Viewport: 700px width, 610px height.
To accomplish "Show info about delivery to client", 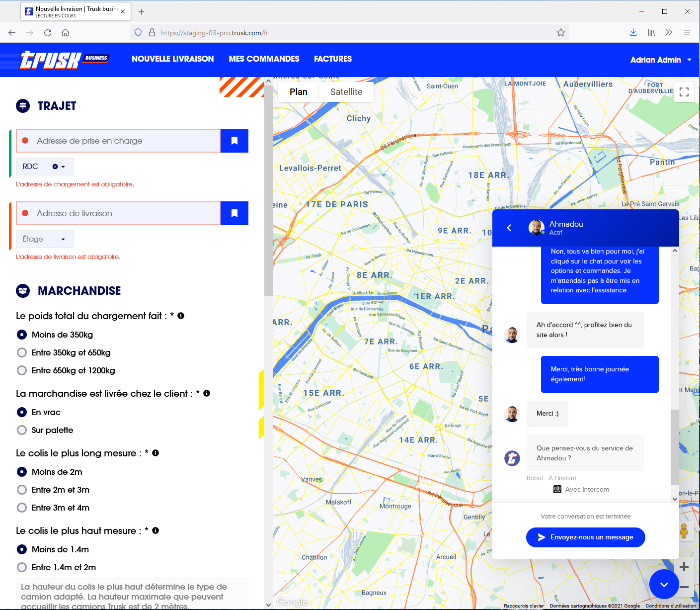I will [x=207, y=393].
